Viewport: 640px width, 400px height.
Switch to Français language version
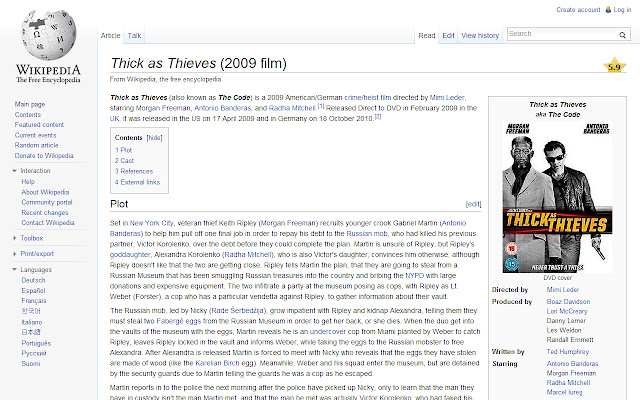pos(34,300)
